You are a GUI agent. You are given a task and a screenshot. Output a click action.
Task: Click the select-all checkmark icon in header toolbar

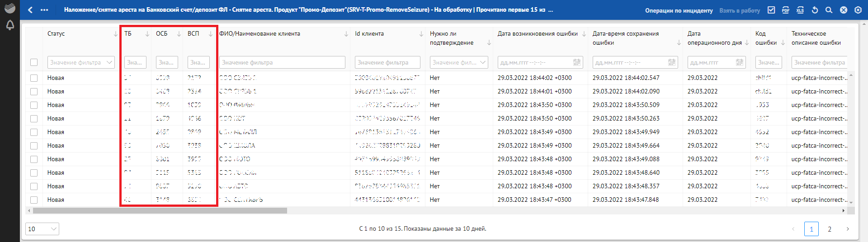point(771,10)
